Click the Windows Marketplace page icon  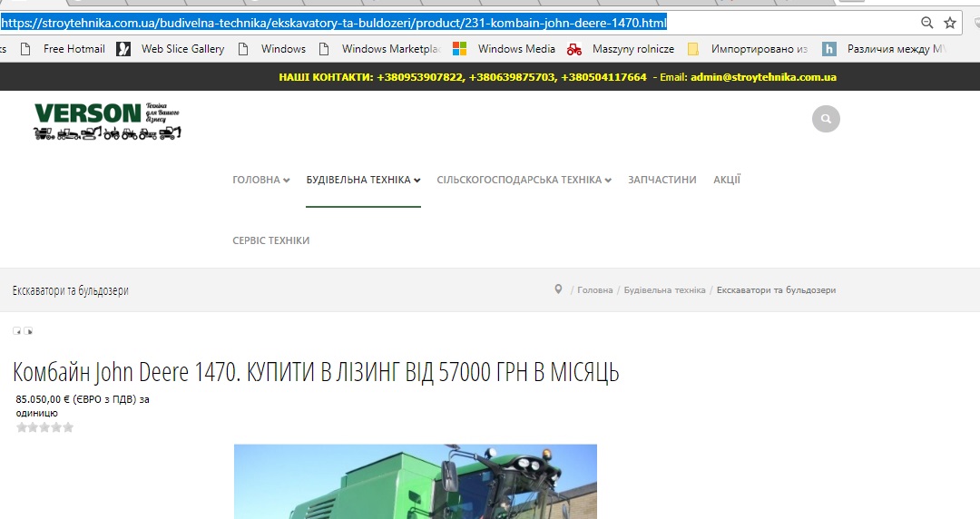click(324, 49)
